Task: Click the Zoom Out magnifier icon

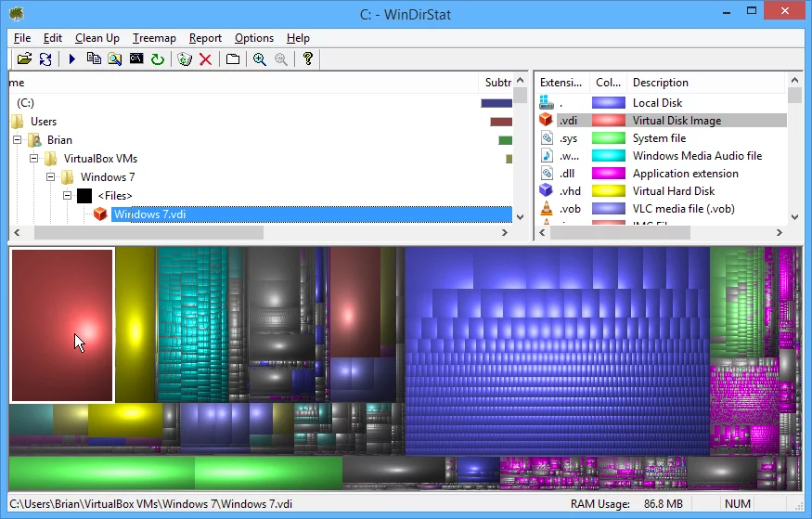Action: click(280, 59)
